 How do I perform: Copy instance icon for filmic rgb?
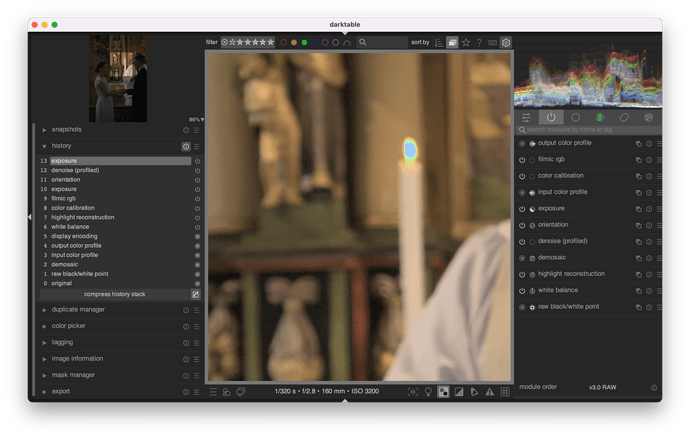tap(639, 160)
